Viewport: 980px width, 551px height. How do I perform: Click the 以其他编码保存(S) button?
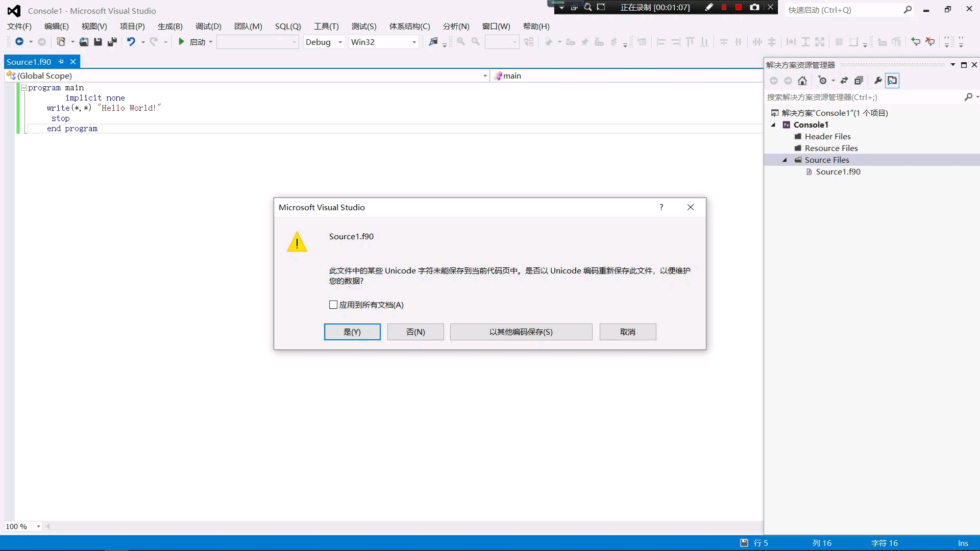point(521,332)
